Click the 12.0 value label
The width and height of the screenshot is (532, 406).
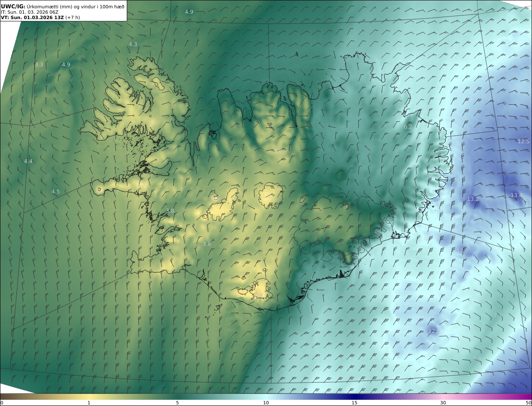462,250
